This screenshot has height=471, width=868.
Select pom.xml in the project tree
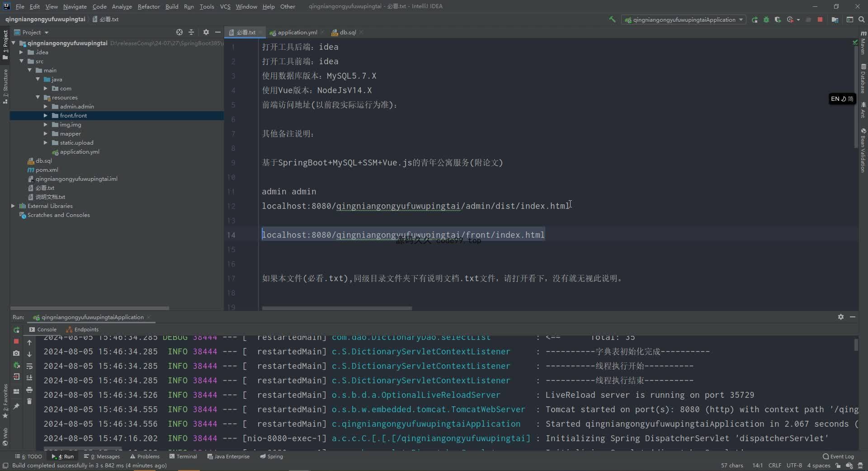point(47,170)
